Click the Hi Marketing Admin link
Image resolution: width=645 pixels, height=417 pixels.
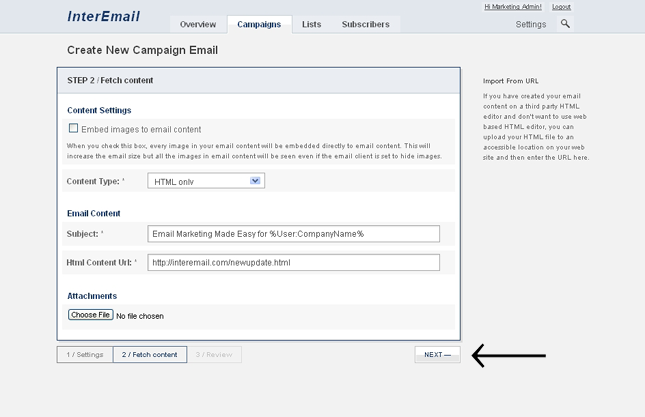coord(513,7)
